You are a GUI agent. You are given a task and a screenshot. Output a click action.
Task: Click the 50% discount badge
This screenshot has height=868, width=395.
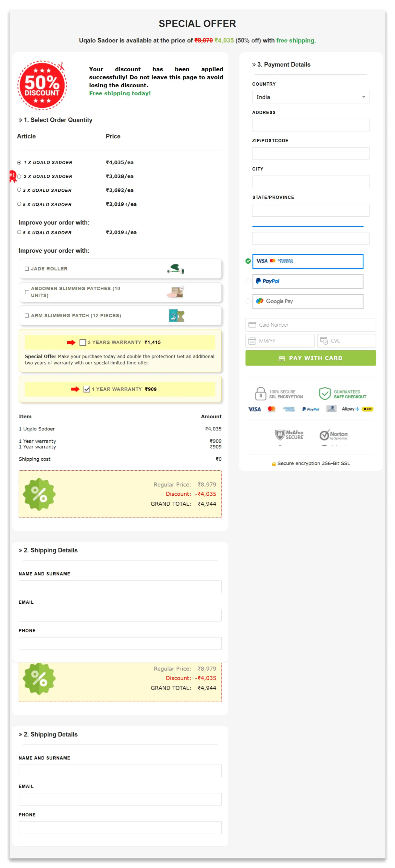(x=42, y=85)
